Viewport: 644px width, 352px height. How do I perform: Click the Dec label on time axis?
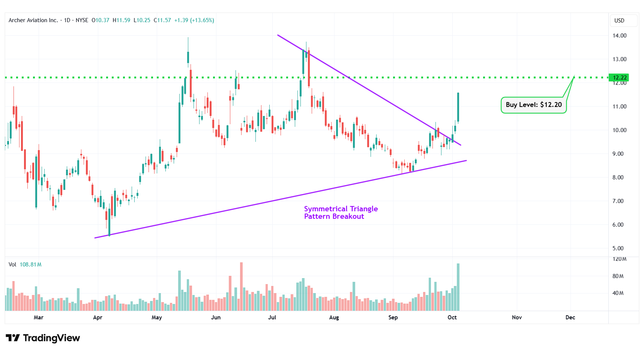570,317
